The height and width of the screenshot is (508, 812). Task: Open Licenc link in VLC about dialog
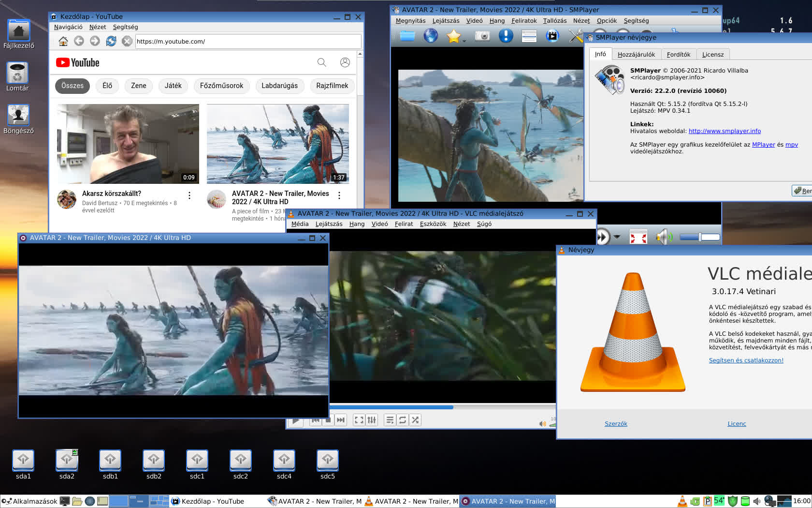click(737, 424)
